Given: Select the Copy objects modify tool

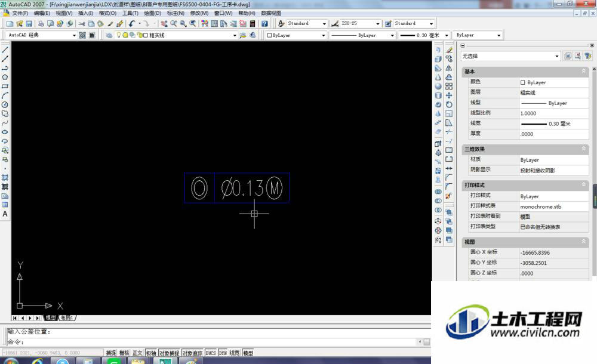Looking at the screenshot, I should [x=450, y=59].
